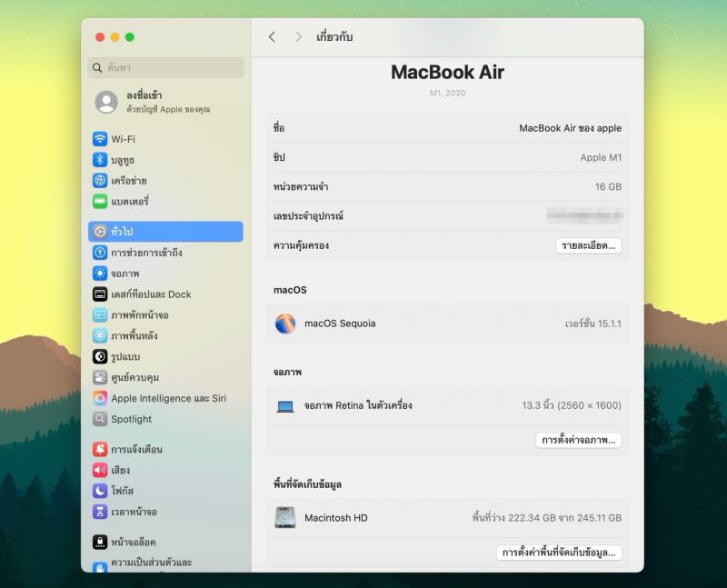
Task: Open Focus (โฟกัส) moon icon
Action: 100,491
